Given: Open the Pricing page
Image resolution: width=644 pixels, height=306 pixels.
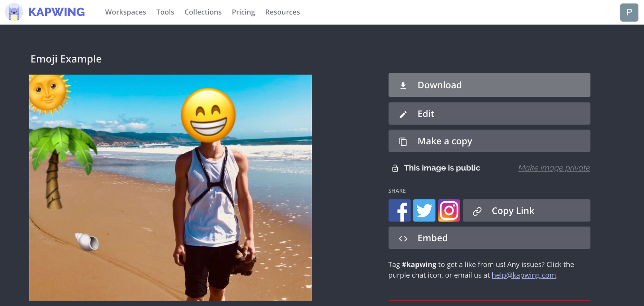Looking at the screenshot, I should tap(243, 12).
